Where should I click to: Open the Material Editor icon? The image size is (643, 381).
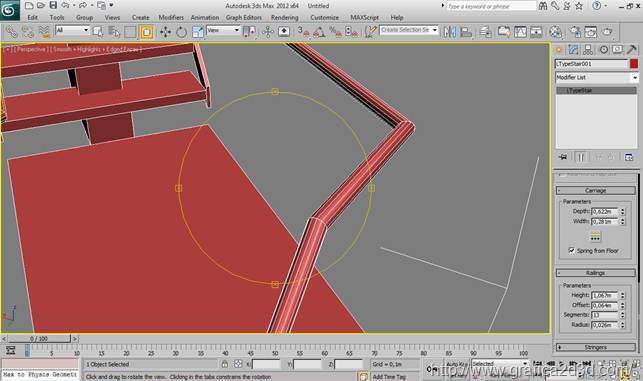point(555,32)
